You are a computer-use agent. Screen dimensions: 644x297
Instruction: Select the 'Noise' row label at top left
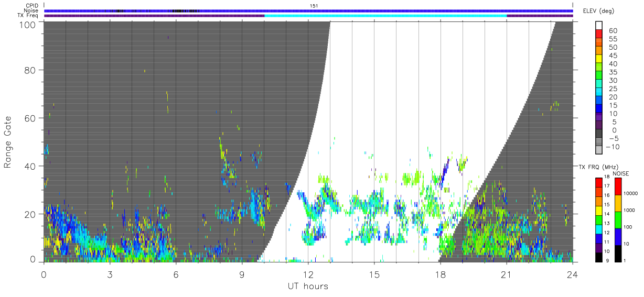31,10
